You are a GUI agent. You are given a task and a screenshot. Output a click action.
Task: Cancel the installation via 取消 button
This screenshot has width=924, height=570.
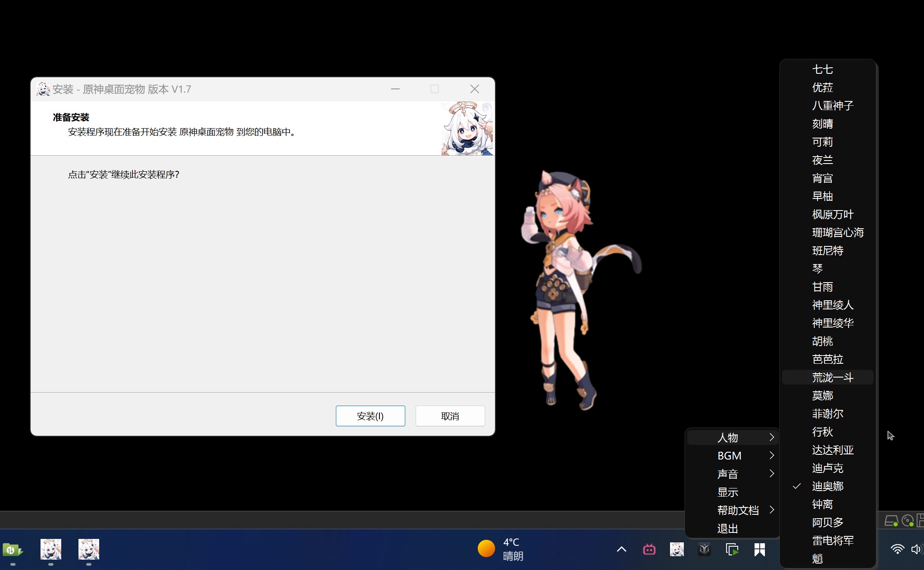click(x=450, y=416)
